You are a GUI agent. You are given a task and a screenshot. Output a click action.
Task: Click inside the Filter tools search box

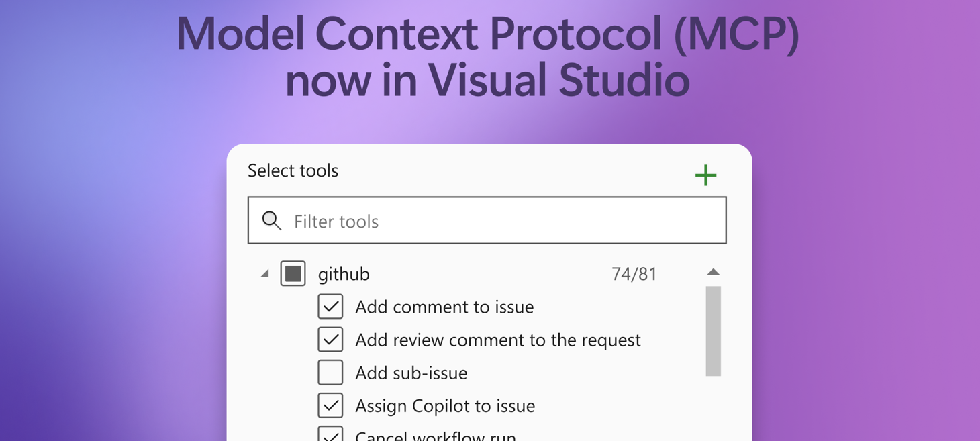point(470,220)
